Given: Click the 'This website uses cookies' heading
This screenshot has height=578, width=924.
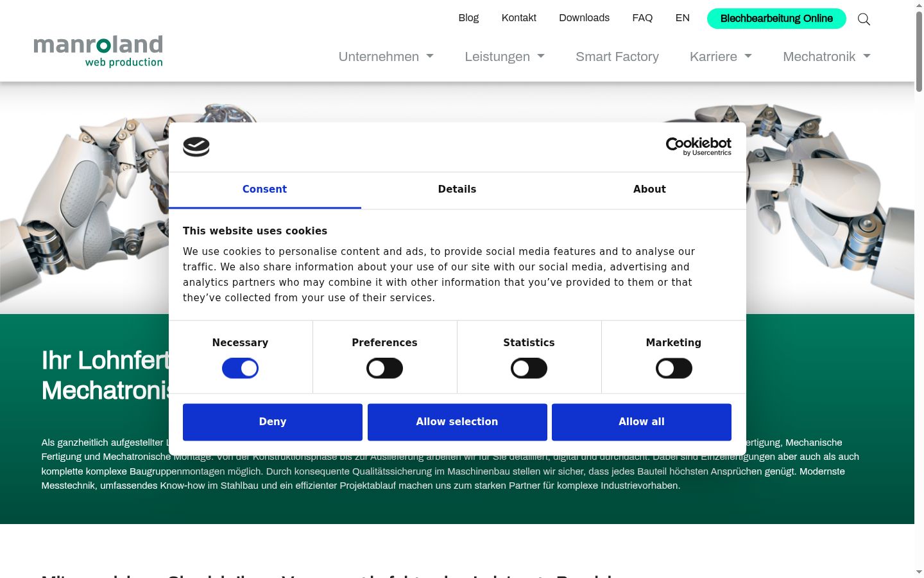Looking at the screenshot, I should pyautogui.click(x=255, y=231).
